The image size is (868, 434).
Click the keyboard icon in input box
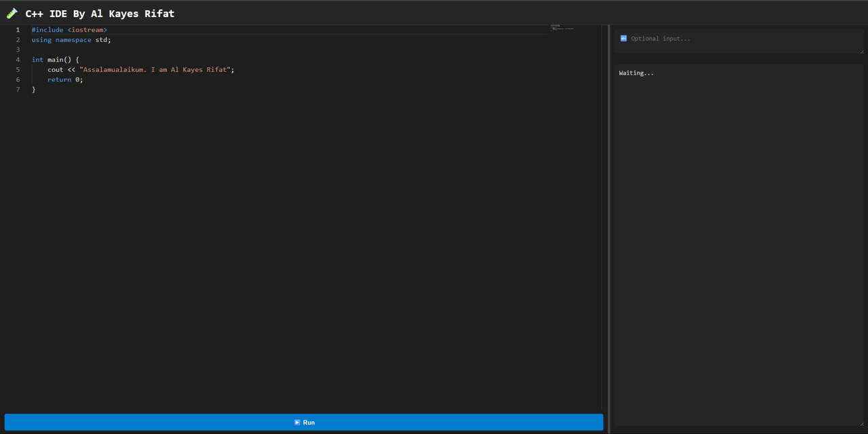pyautogui.click(x=623, y=39)
